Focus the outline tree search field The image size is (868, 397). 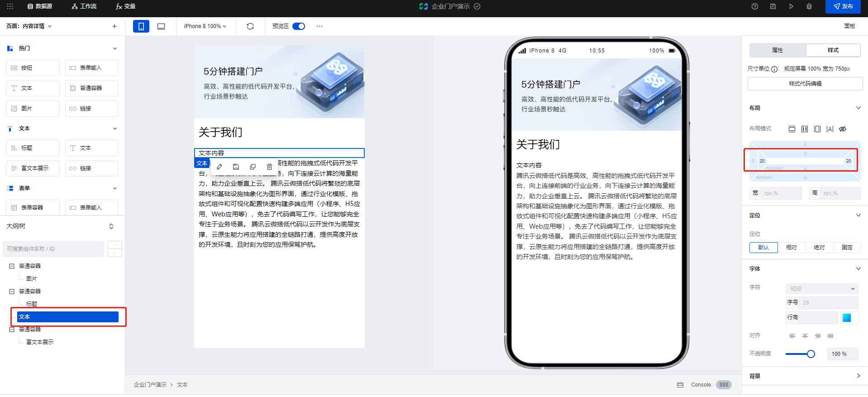pos(53,249)
